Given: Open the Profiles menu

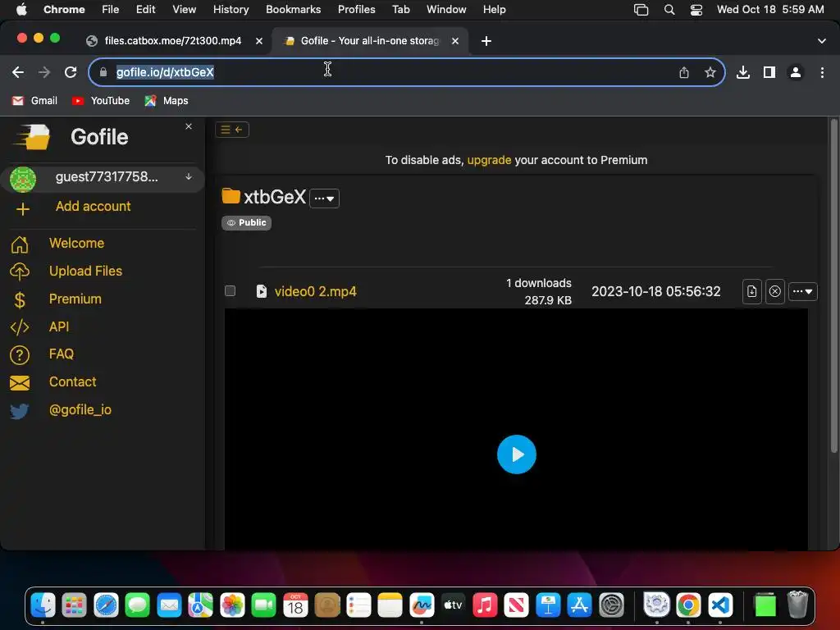Looking at the screenshot, I should coord(356,10).
